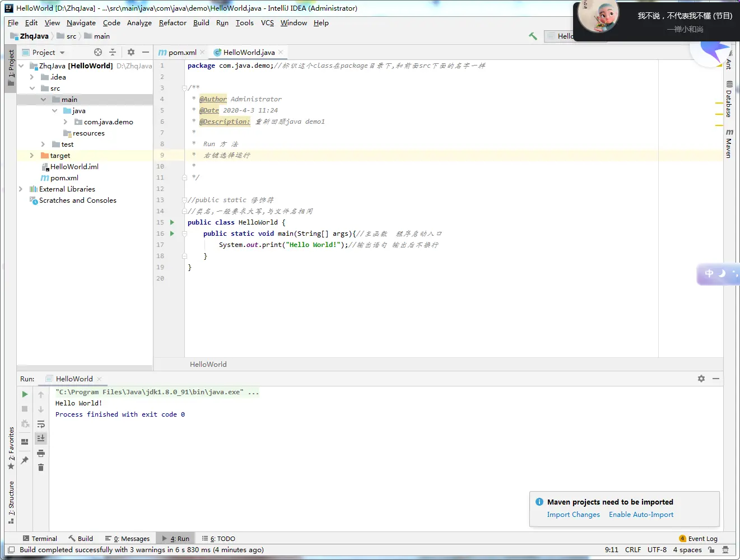Click the green Build Project hammer icon
This screenshot has width=740, height=560.
(x=533, y=36)
